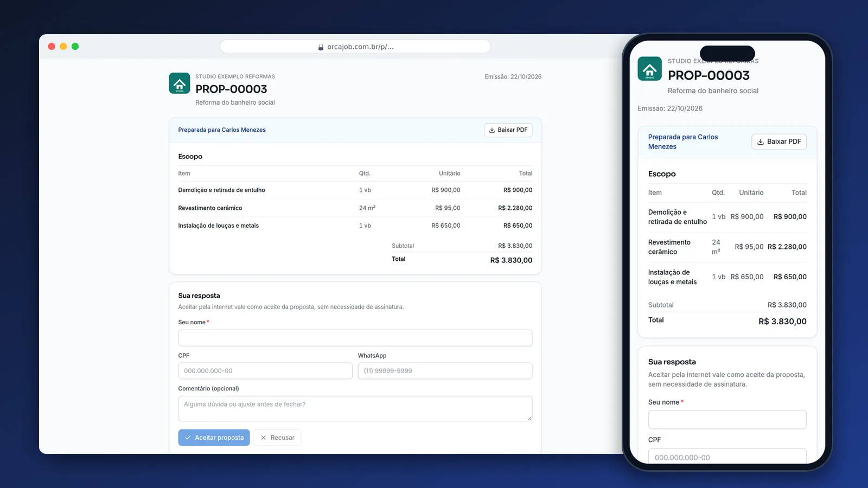Click the orcajob.com.br address bar
Viewport: 868px width, 488px height.
click(355, 47)
